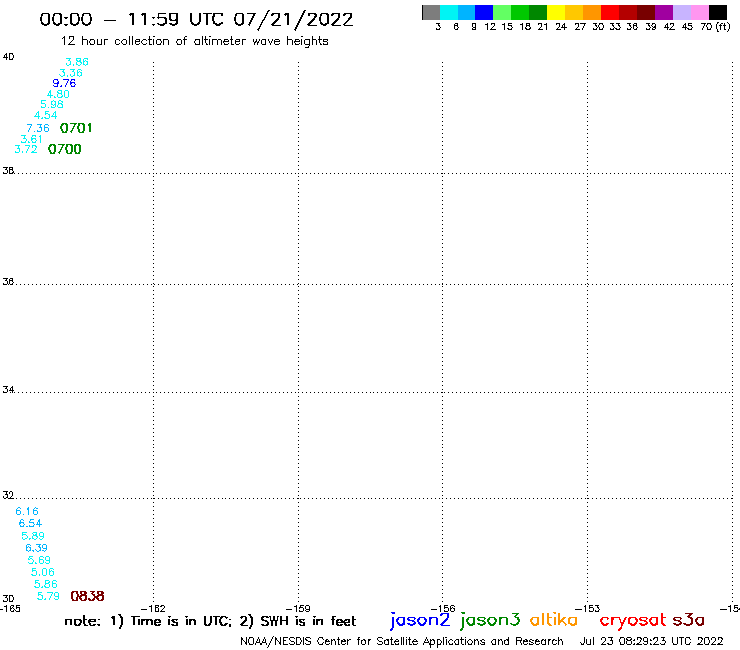Click the 5.86 wave height reading
The image size is (740, 650).
46,584
